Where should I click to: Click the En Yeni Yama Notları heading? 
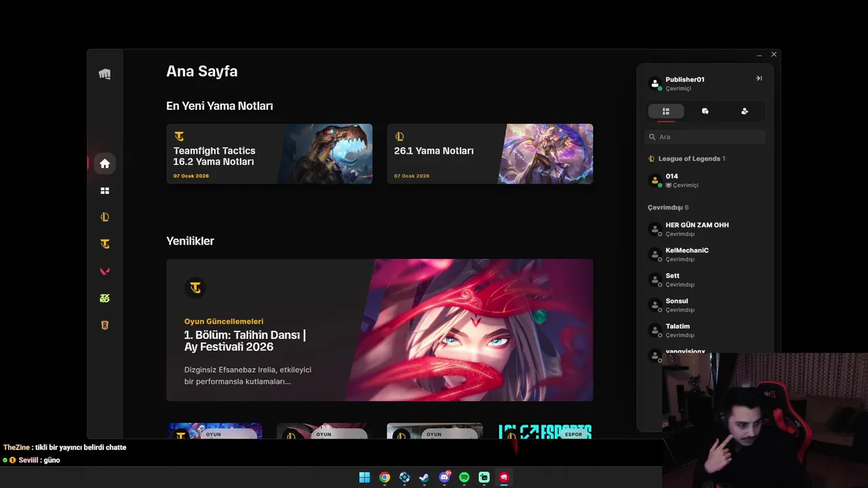[220, 106]
